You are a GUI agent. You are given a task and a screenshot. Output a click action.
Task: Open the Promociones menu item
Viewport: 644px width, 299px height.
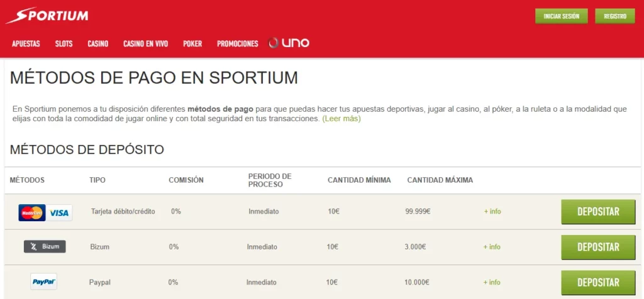coord(237,43)
